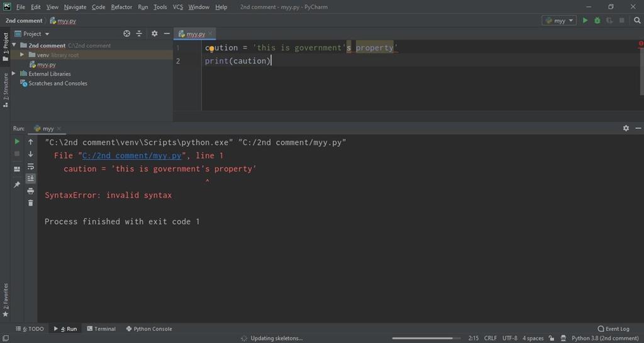The image size is (644, 343).
Task: Rerun myy in Run panel
Action: pyautogui.click(x=17, y=141)
